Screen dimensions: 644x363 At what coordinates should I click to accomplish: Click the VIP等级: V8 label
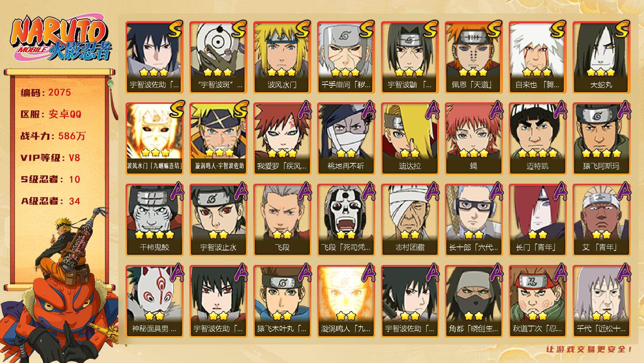pyautogui.click(x=50, y=158)
